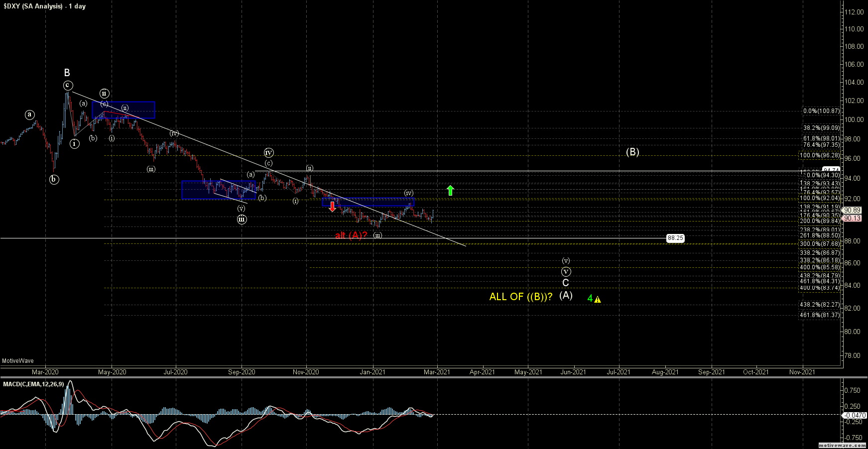Screen dimensions: 868x449
Task: Select the large B label at chart peak
Action: click(x=67, y=73)
